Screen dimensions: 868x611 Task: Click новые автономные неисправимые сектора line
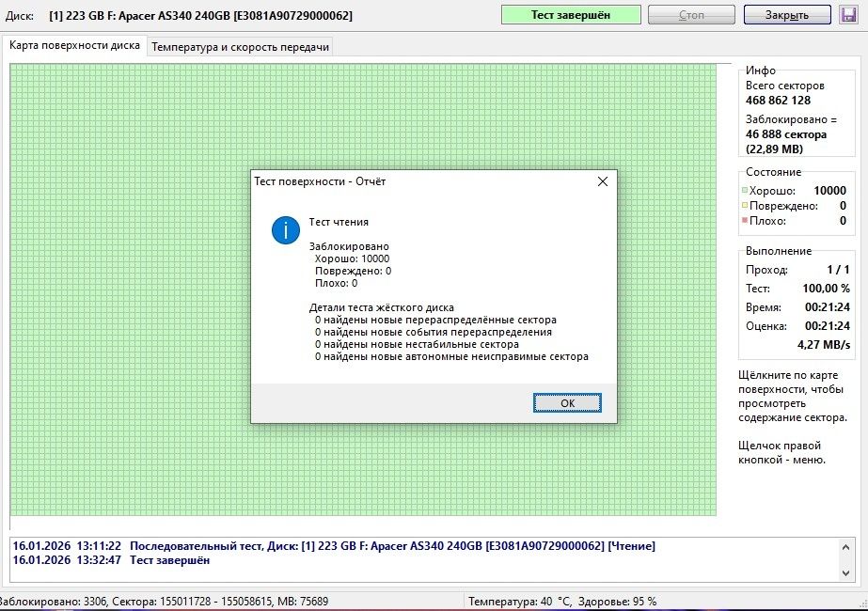(451, 357)
